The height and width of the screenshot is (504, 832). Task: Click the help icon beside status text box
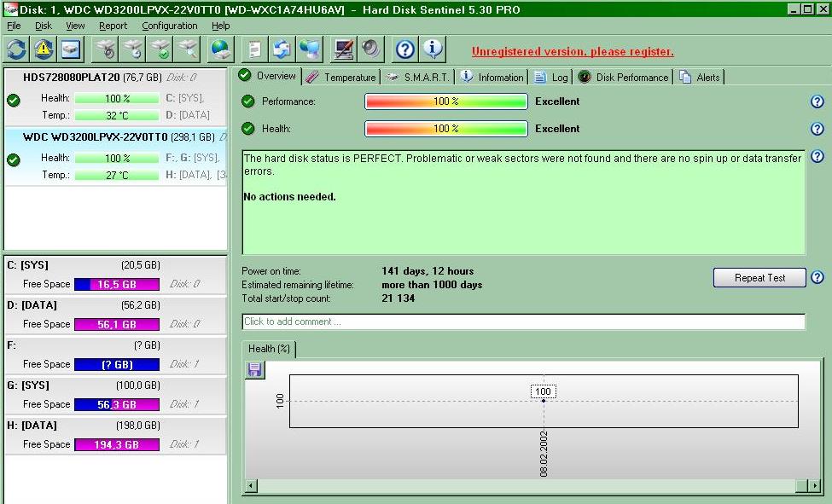pos(817,156)
